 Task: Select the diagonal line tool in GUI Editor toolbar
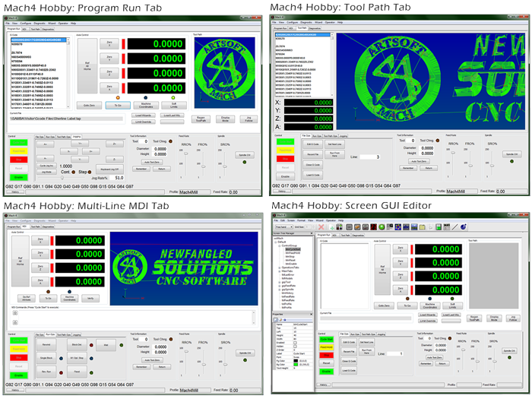coord(454,227)
